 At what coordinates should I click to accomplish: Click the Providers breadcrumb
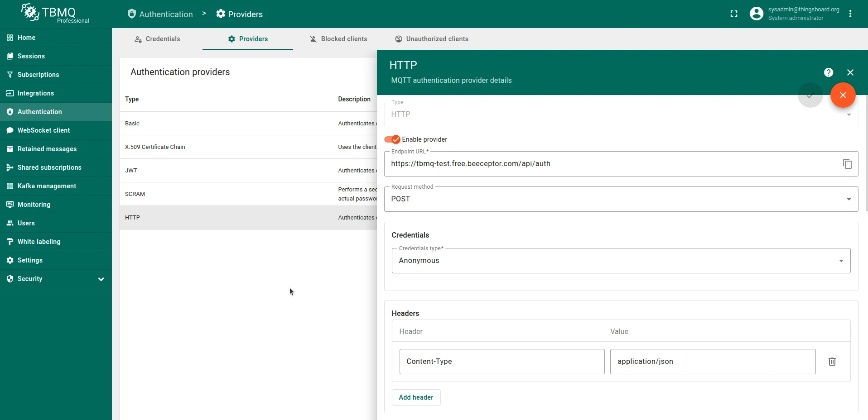240,14
